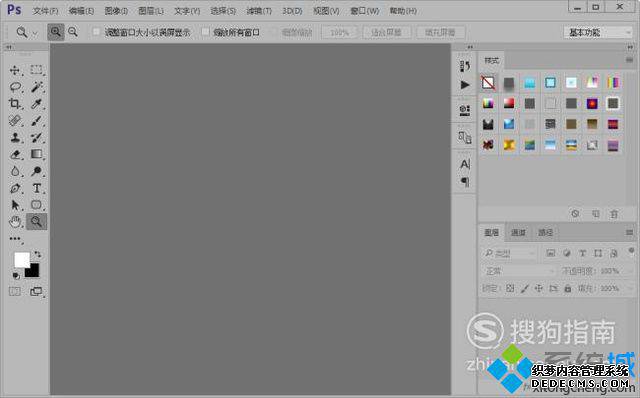This screenshot has height=398, width=640.
Task: Select the Brush tool
Action: tap(36, 120)
